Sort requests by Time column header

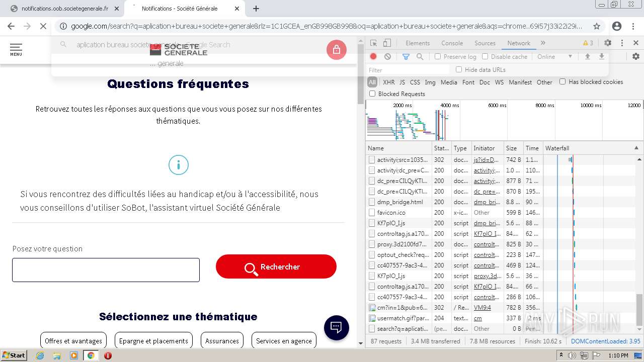click(x=532, y=148)
